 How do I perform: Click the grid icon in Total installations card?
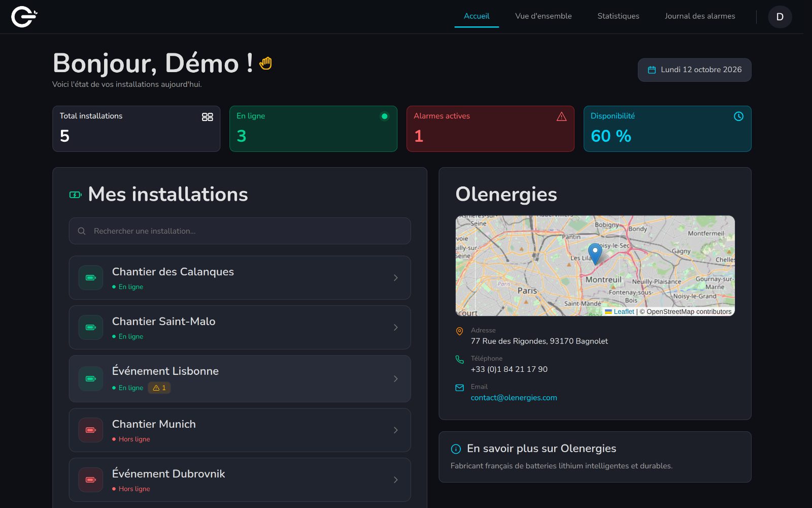[207, 117]
